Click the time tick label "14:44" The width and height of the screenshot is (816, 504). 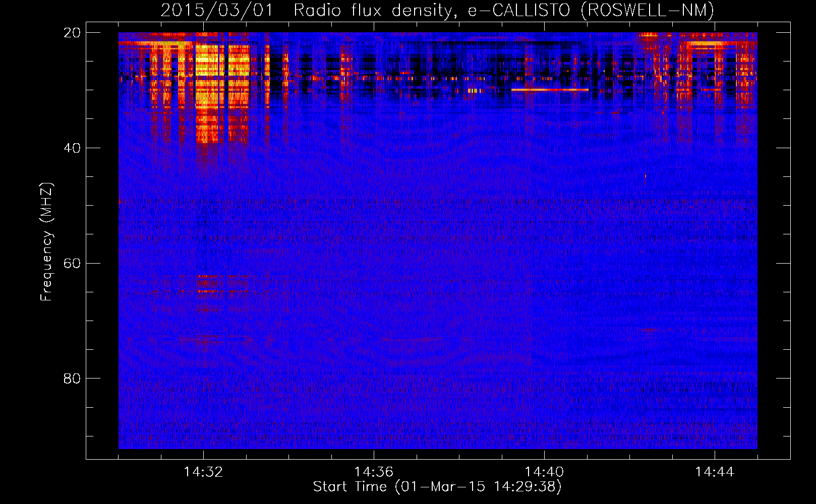click(x=715, y=472)
